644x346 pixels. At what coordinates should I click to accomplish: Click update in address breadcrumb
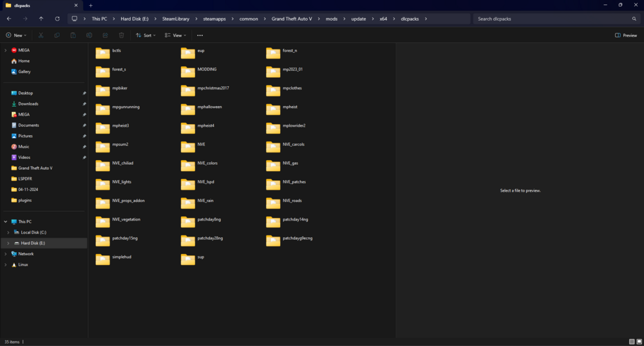click(x=359, y=19)
